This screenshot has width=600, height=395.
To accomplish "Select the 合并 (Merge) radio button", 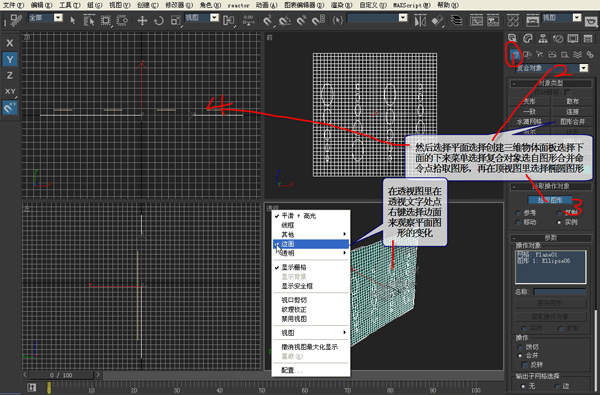I will click(520, 356).
